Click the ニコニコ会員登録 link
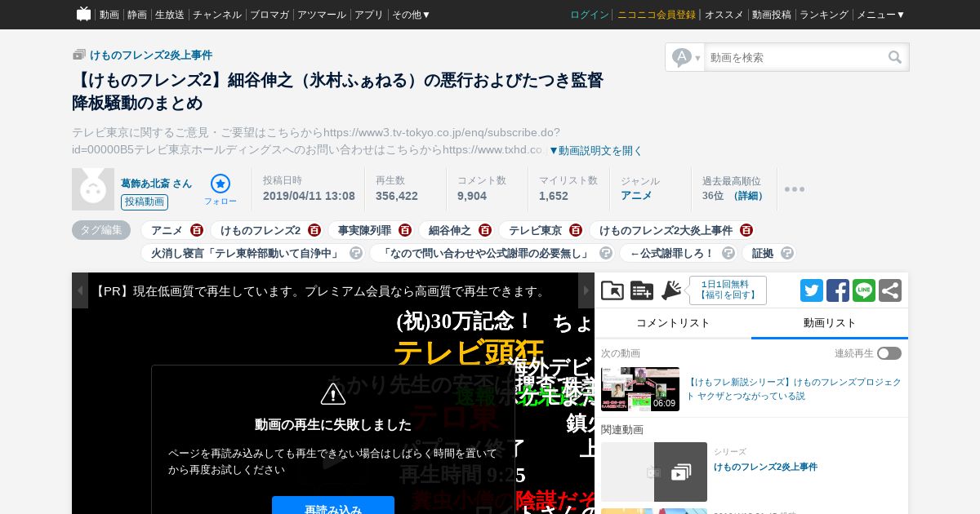This screenshot has height=514, width=980. tap(657, 15)
